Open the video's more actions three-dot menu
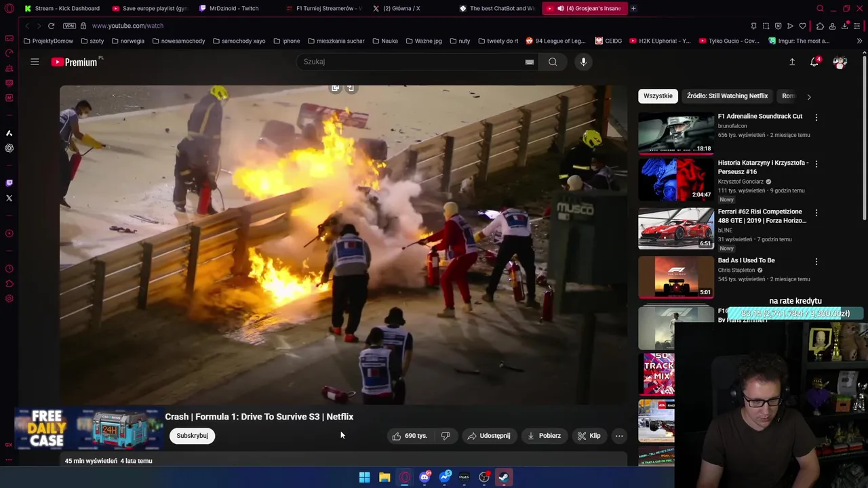This screenshot has height=488, width=868. pos(619,436)
